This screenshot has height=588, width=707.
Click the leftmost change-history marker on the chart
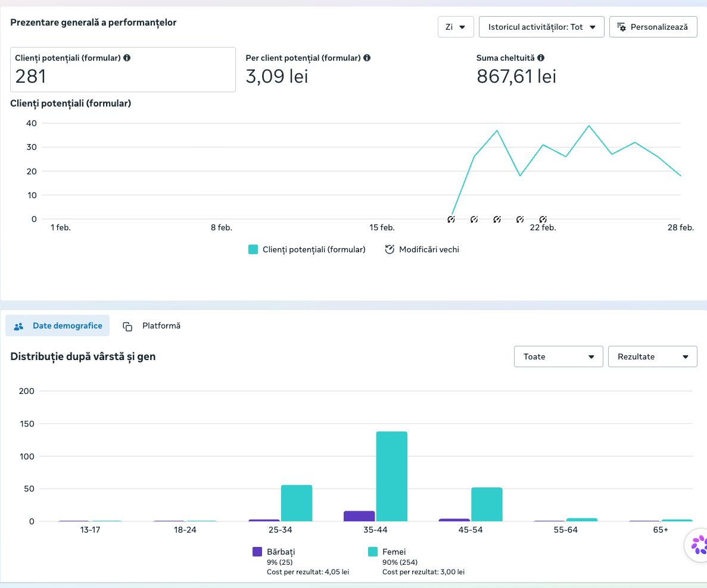(x=451, y=220)
